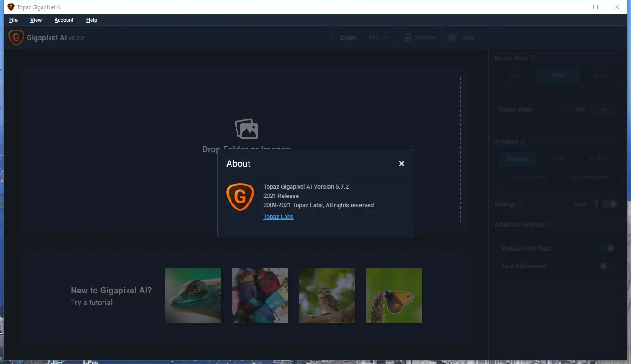
Task: Click the Resize Mode info icon
Action: pyautogui.click(x=534, y=59)
